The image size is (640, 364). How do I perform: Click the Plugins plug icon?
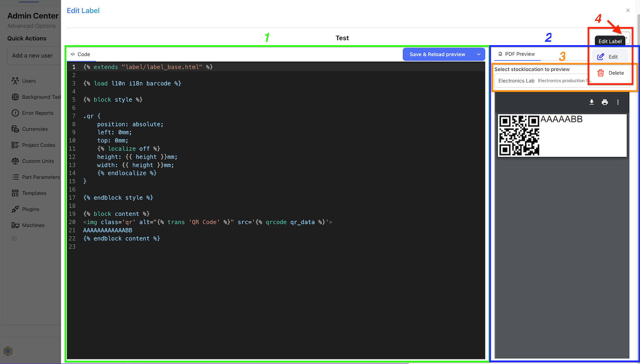(15, 209)
